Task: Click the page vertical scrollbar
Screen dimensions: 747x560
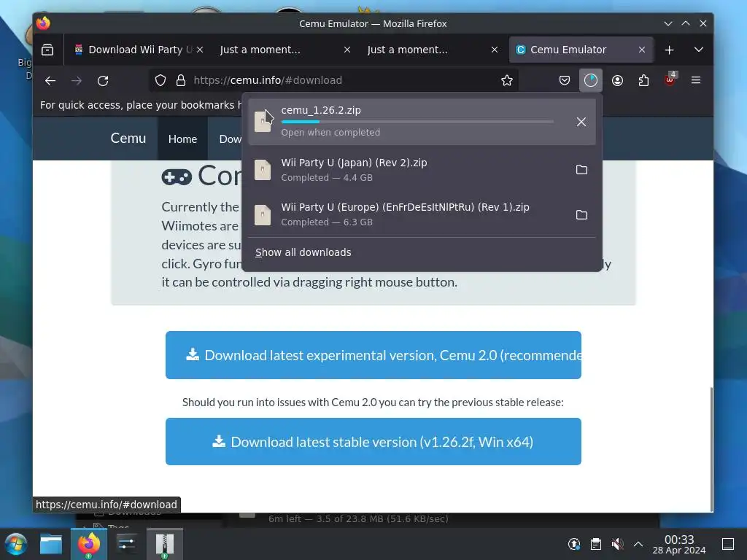Action: coord(711,448)
